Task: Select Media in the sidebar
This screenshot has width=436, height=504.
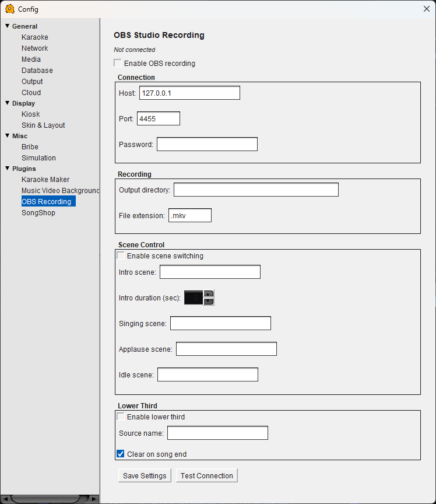Action: pyautogui.click(x=31, y=60)
